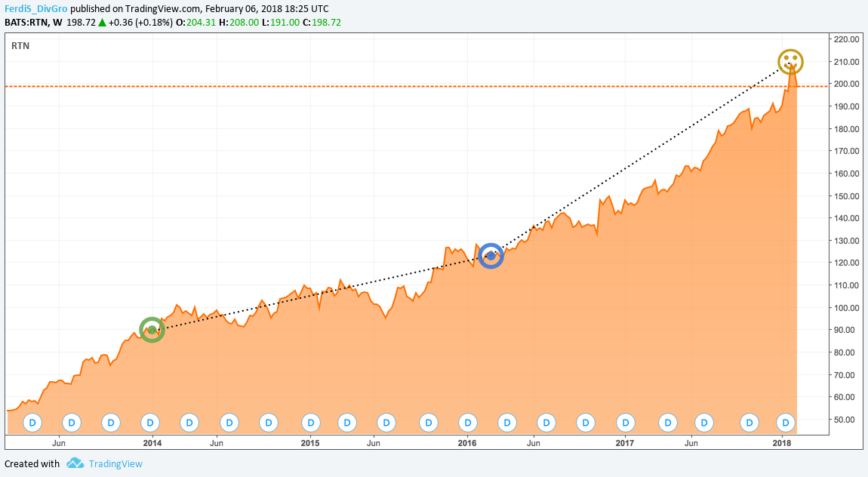868x477 pixels.
Task: Click the 2017 date axis label
Action: (x=625, y=443)
